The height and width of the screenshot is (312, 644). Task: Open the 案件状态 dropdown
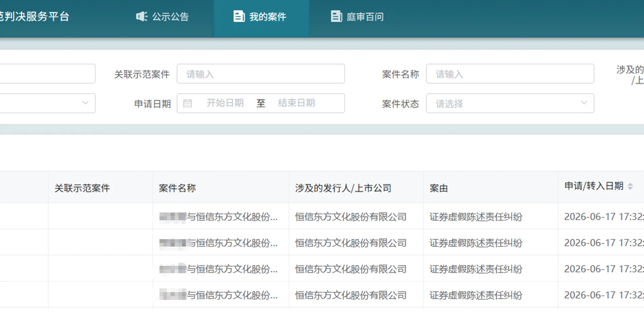point(510,103)
